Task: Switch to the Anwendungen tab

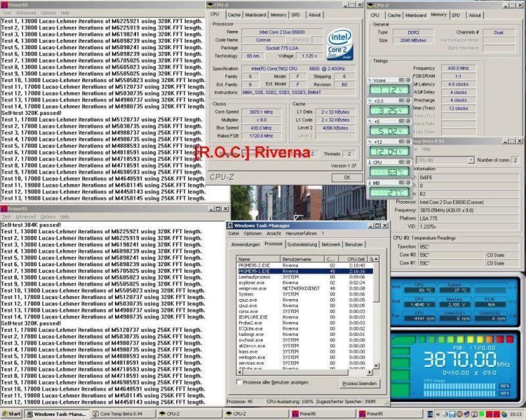Action: 245,245
